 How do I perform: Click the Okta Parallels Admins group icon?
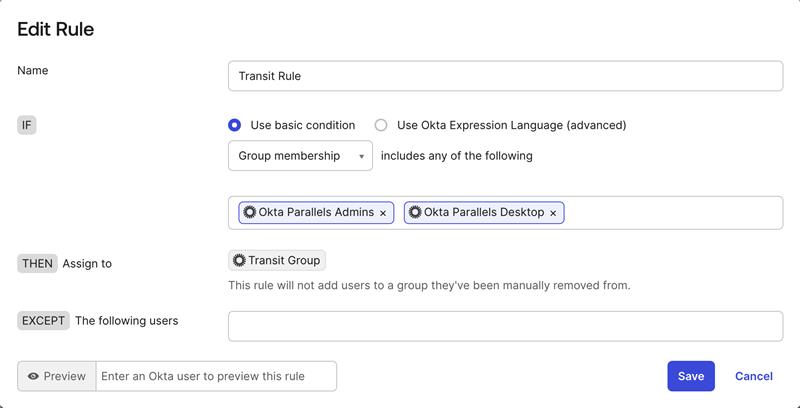point(250,212)
